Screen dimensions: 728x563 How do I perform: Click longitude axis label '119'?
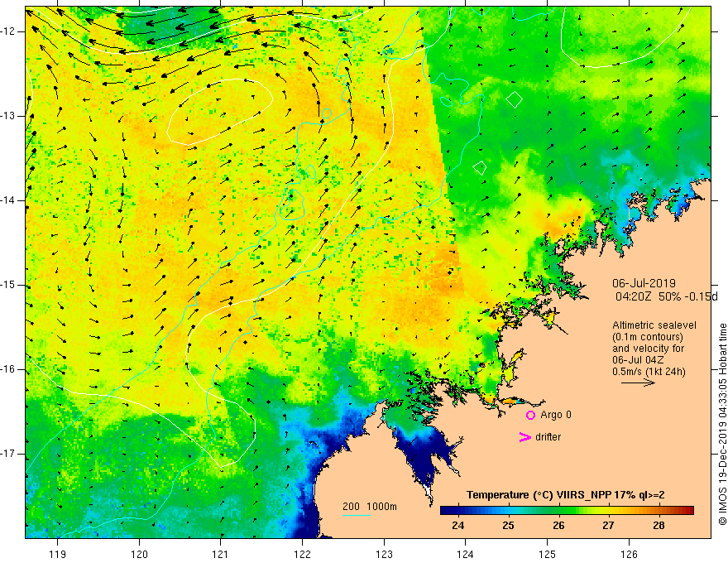pos(57,554)
